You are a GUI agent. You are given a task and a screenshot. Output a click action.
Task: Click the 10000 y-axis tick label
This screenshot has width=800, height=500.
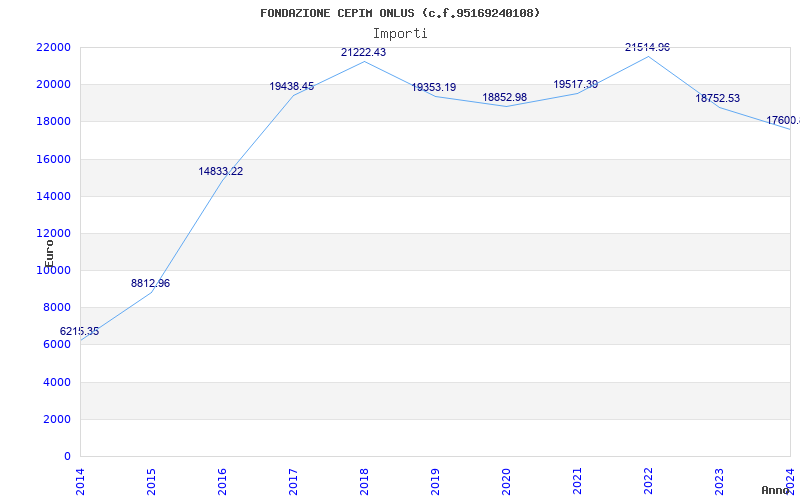pos(53,270)
